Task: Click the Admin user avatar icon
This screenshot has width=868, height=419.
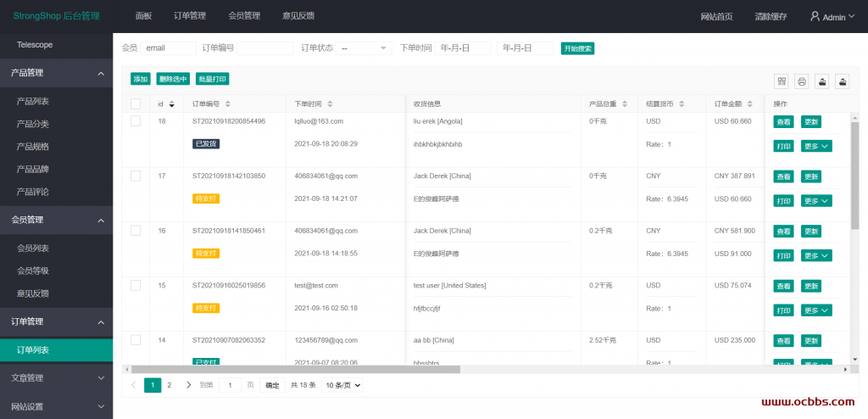Action: click(x=815, y=17)
